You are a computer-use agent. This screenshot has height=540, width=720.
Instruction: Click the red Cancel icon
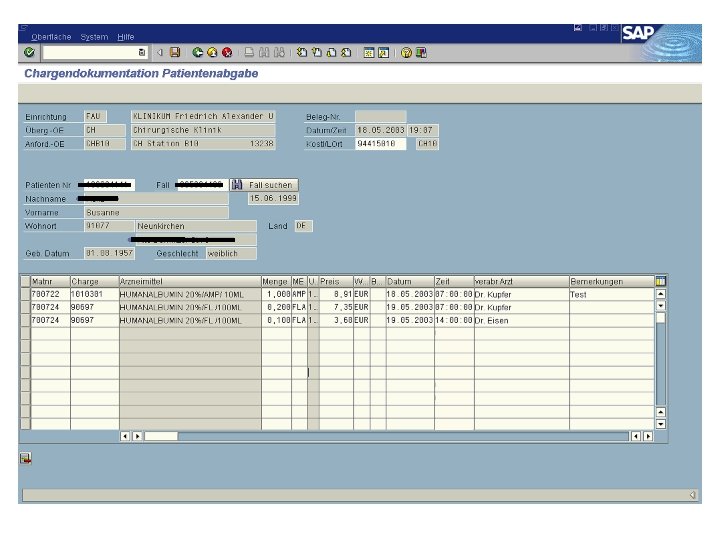click(x=227, y=52)
